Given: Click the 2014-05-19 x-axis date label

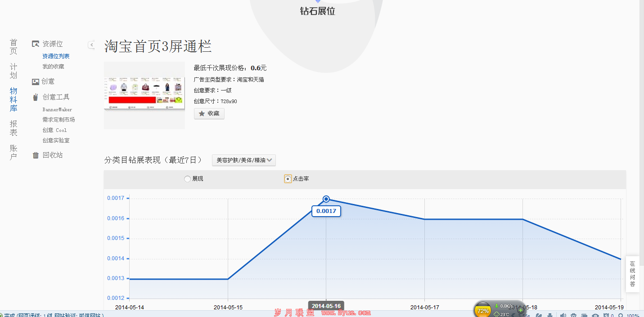Looking at the screenshot, I should [609, 308].
